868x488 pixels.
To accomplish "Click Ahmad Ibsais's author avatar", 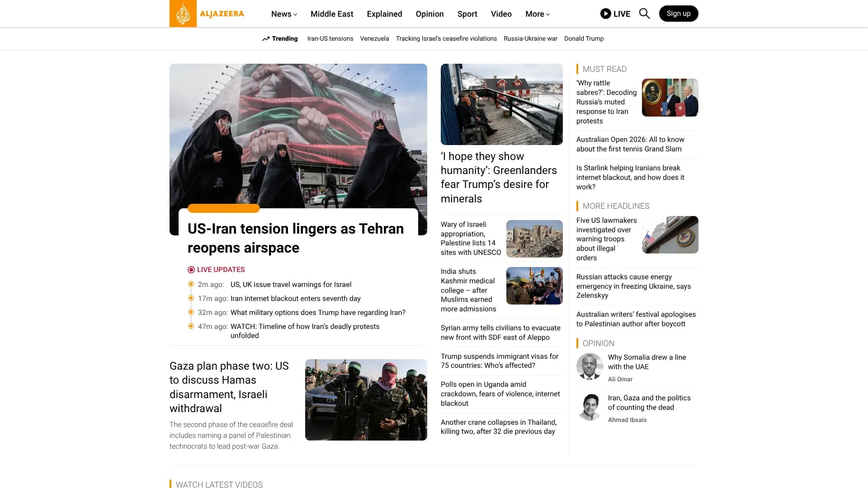I will [590, 407].
